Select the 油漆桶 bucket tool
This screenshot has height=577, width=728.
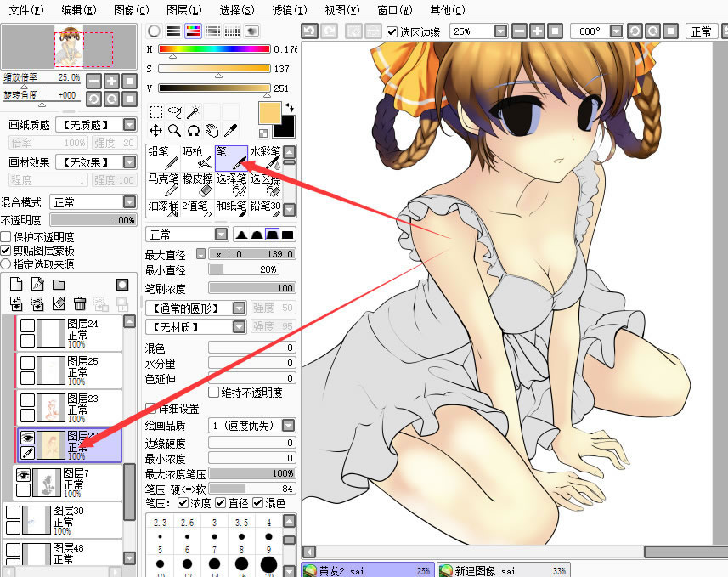click(x=163, y=207)
